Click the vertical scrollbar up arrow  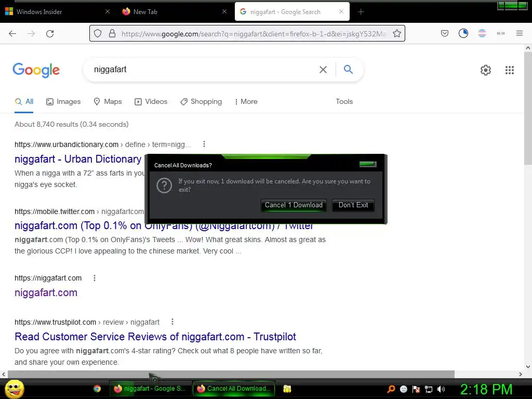point(528,48)
